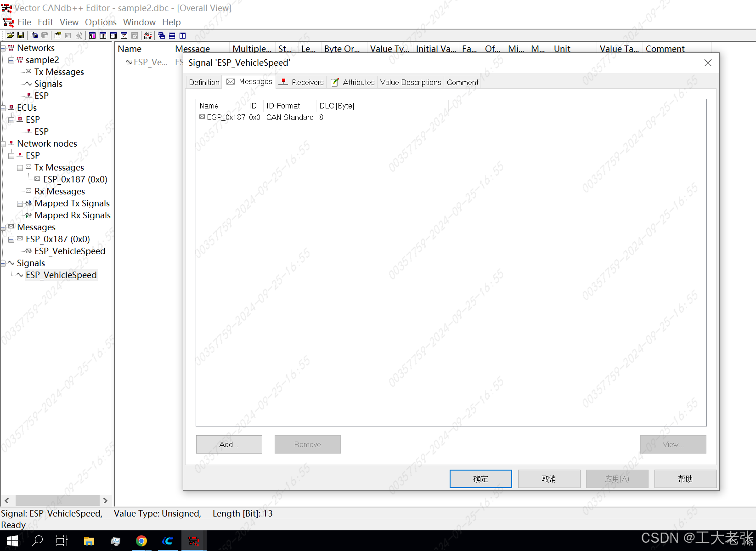Select Mapped Rx Signals tree item
This screenshot has height=551, width=756.
point(73,215)
